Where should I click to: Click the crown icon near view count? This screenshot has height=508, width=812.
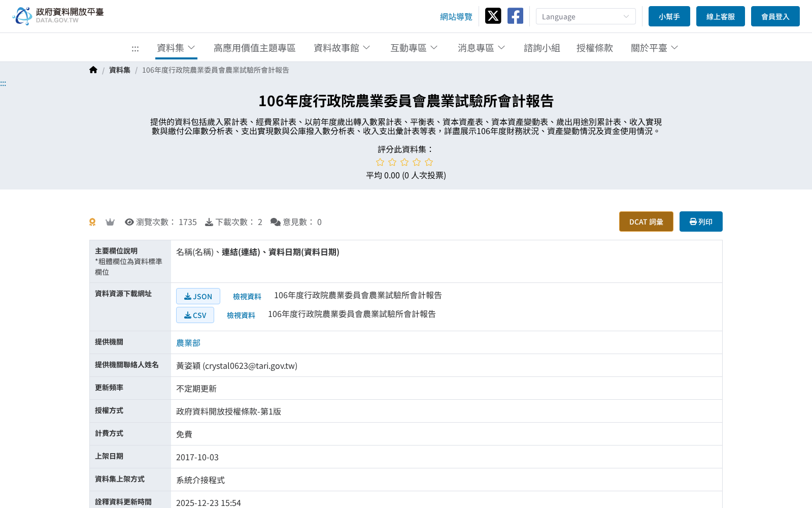110,222
